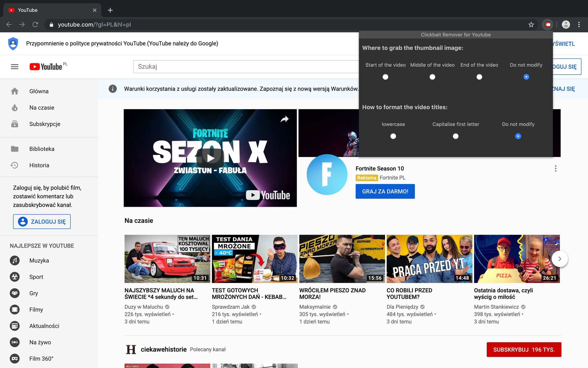Select the Na czasie flame icon

tap(15, 107)
